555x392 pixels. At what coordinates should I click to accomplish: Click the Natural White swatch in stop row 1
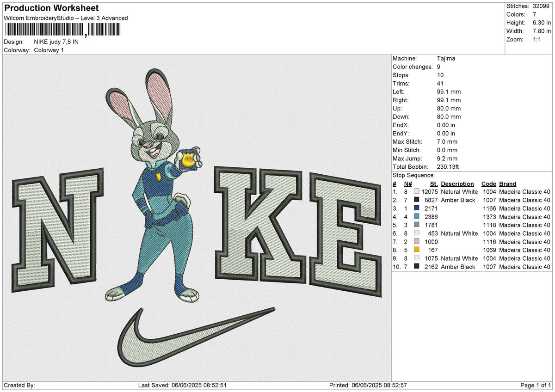pos(417,192)
